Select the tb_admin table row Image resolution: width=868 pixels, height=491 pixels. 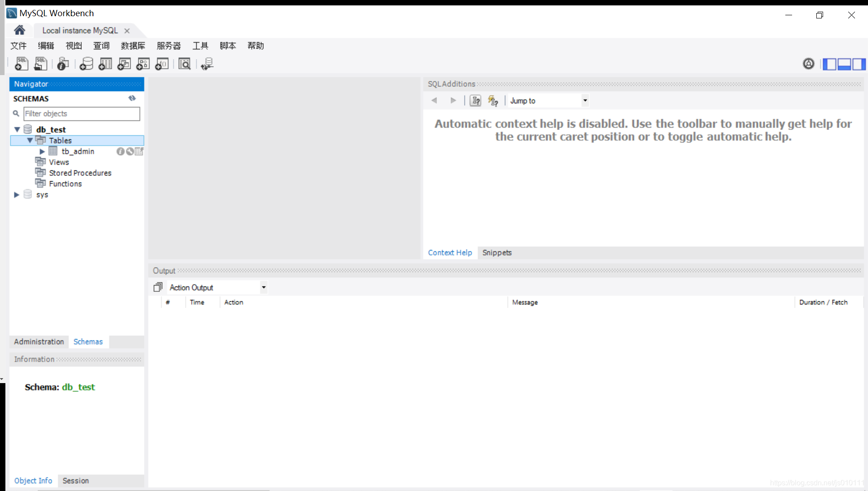click(78, 152)
